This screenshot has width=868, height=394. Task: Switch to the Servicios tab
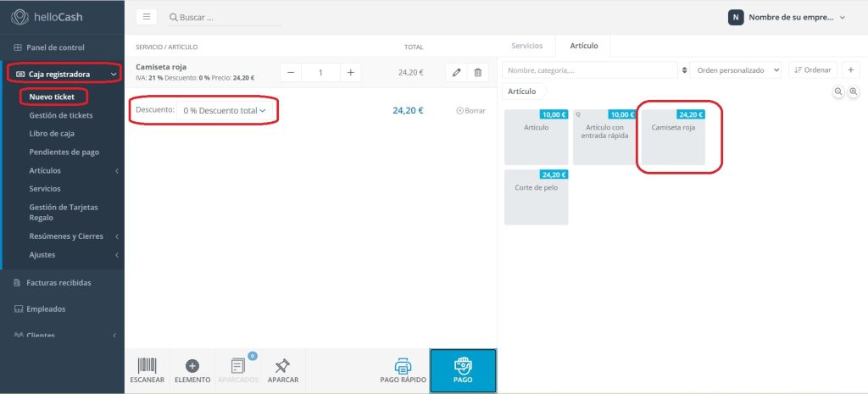[x=527, y=46]
